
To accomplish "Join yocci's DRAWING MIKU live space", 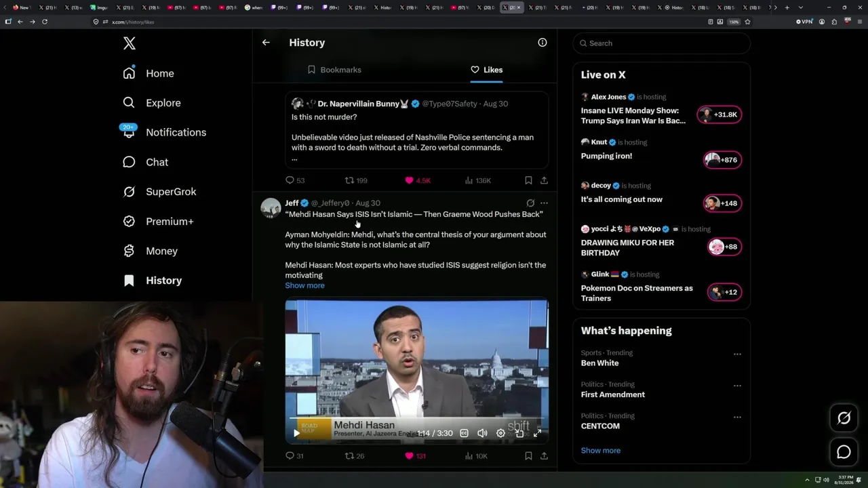I will point(724,247).
